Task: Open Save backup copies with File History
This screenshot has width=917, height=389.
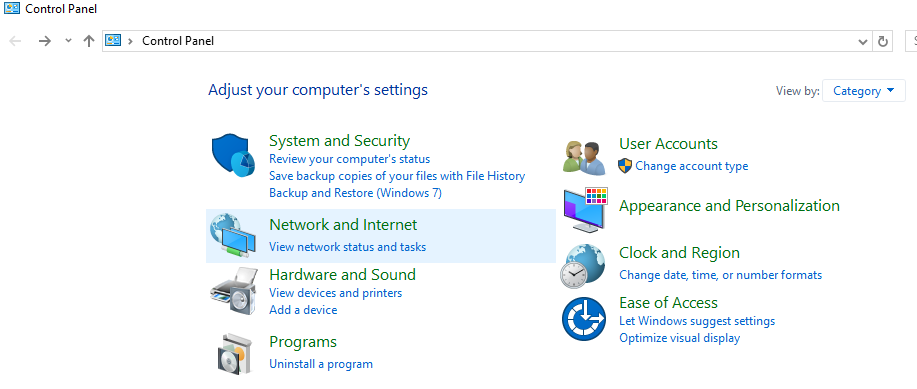Action: coord(397,176)
